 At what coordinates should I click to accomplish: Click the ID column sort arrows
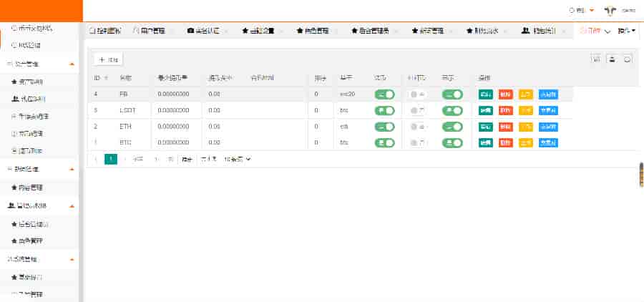click(107, 77)
